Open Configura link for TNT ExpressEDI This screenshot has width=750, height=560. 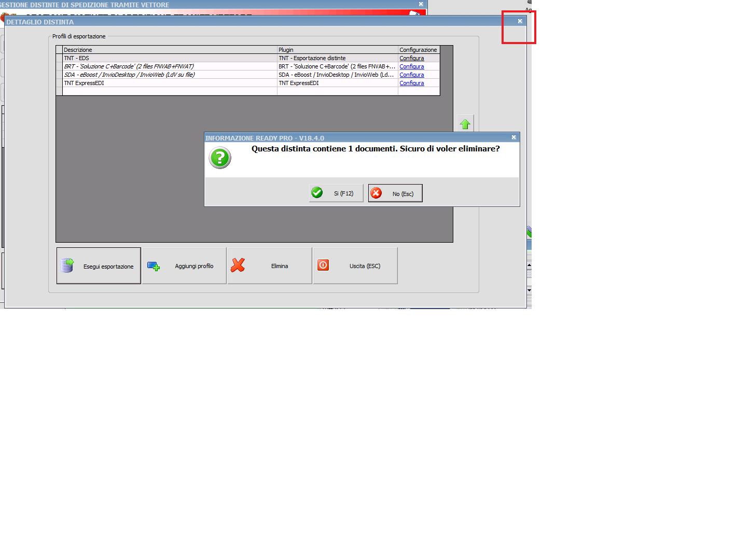[x=412, y=83]
